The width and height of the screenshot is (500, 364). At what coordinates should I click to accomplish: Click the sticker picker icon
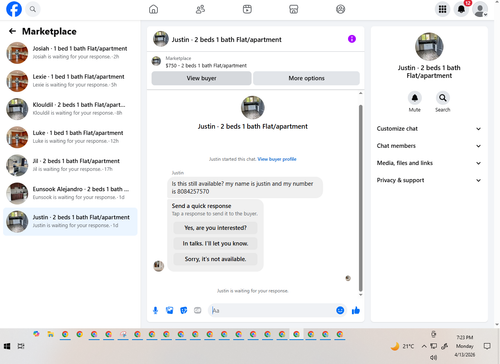pyautogui.click(x=184, y=311)
